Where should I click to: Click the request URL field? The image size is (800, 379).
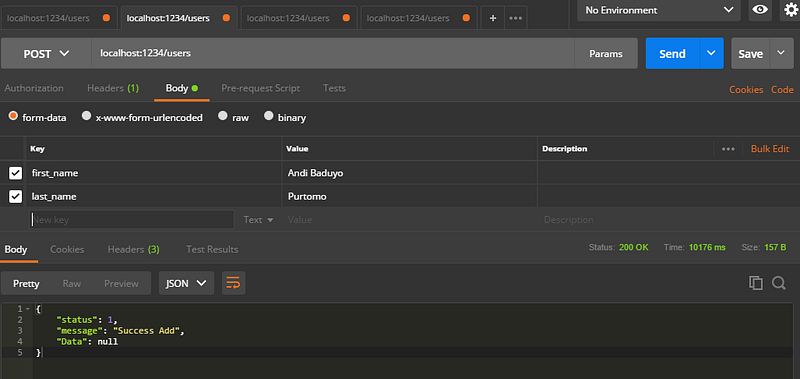[x=333, y=53]
